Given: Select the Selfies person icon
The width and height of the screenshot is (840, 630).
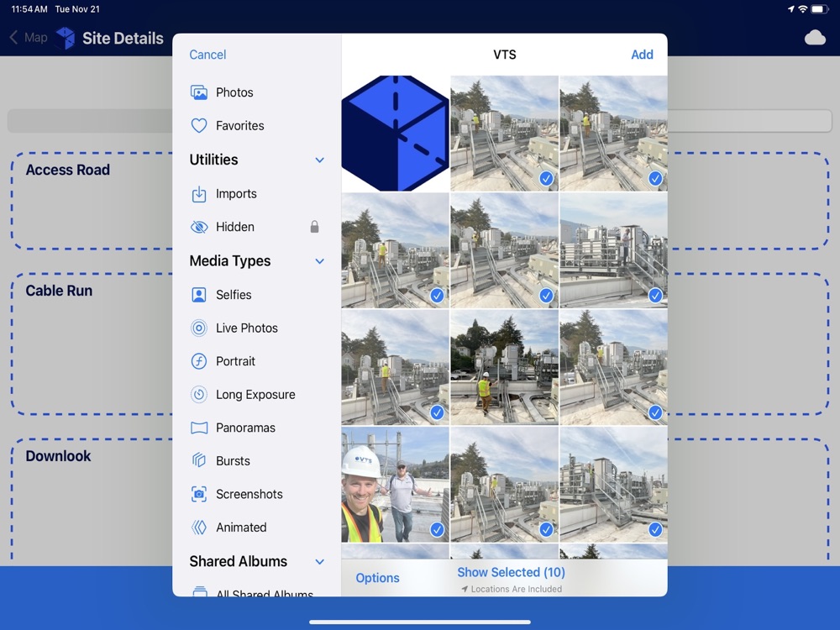Looking at the screenshot, I should 199,295.
